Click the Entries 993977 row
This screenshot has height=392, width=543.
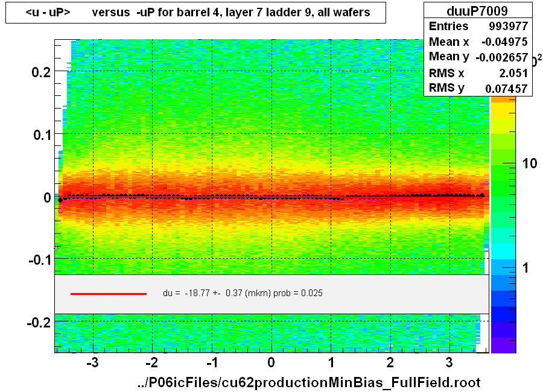pyautogui.click(x=478, y=26)
